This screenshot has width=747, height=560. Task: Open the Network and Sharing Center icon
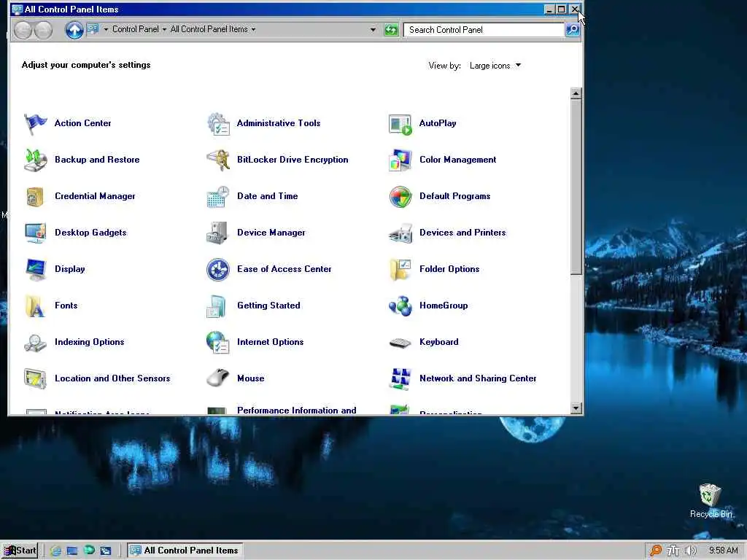pyautogui.click(x=400, y=379)
